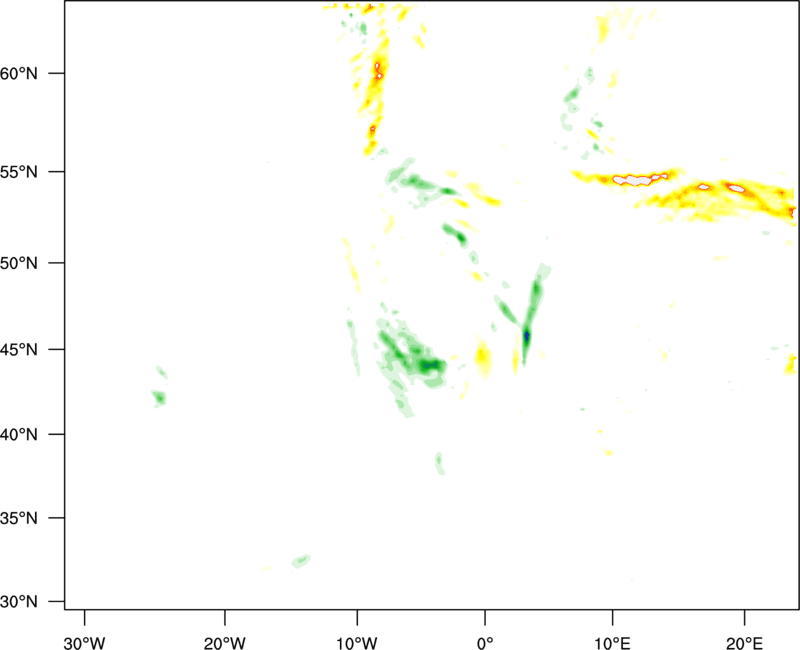Click the 20°E longitude label
This screenshot has width=800, height=650.
coord(744,643)
